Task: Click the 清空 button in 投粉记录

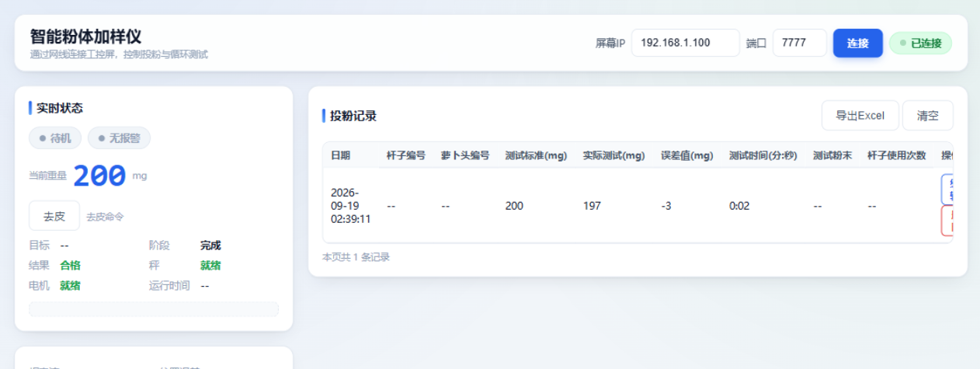Action: 927,116
